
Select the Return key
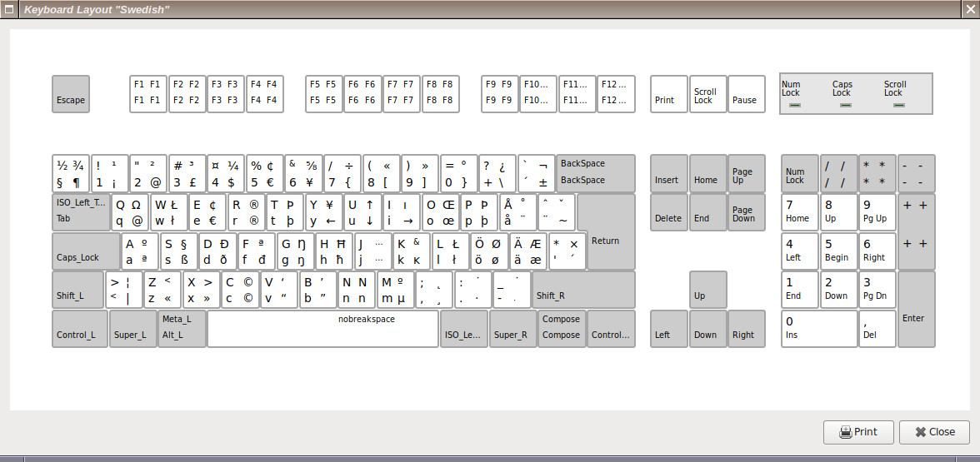coord(606,233)
